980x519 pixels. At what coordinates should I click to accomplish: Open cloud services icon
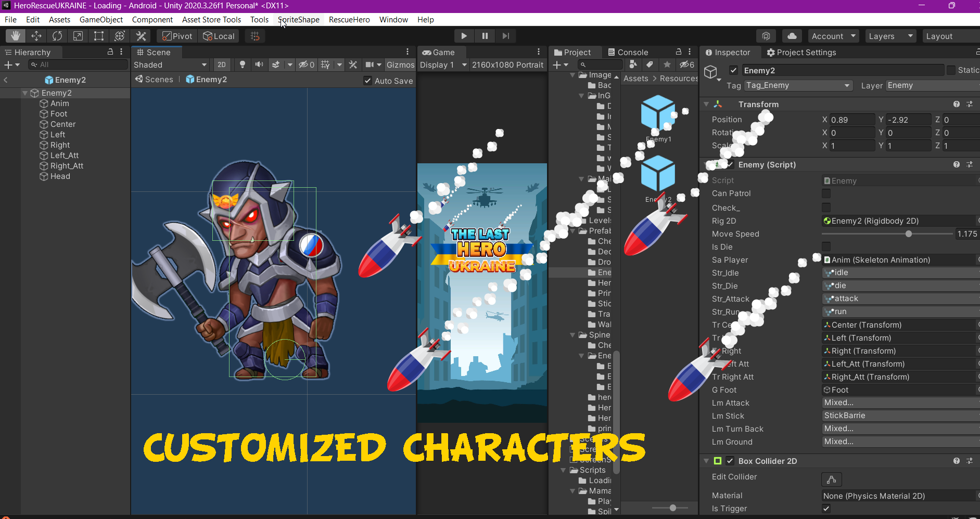(792, 36)
